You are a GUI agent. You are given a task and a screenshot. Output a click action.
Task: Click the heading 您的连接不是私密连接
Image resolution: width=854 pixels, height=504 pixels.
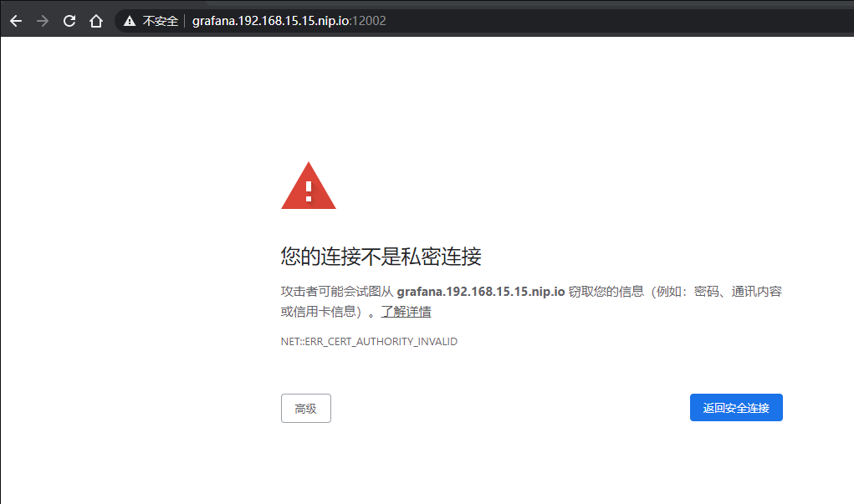(x=381, y=257)
